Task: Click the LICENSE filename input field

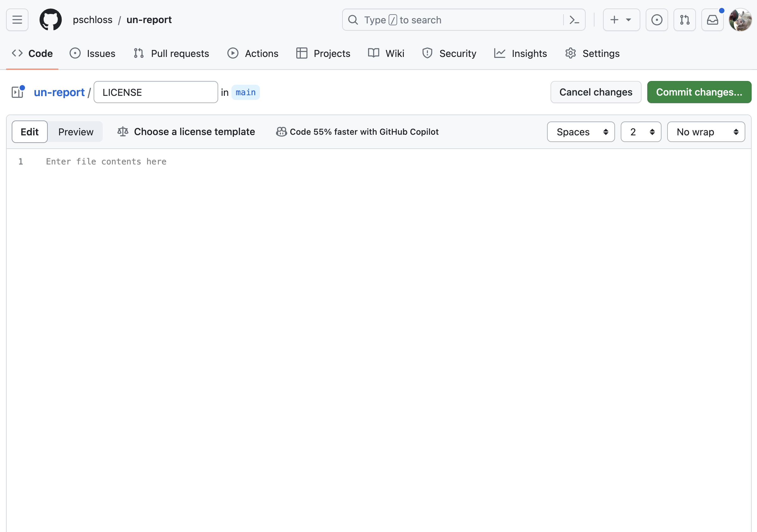Action: 156,92
